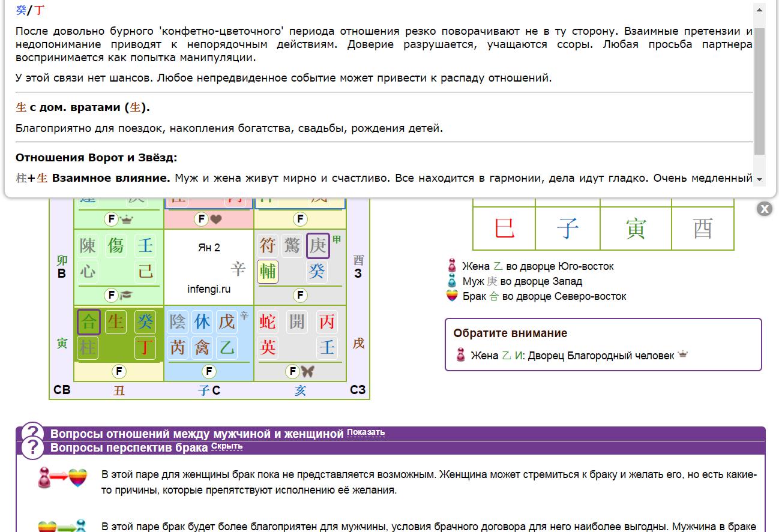Select the 開 gate glyph in the Northwest palace
The width and height of the screenshot is (779, 532).
(x=296, y=322)
